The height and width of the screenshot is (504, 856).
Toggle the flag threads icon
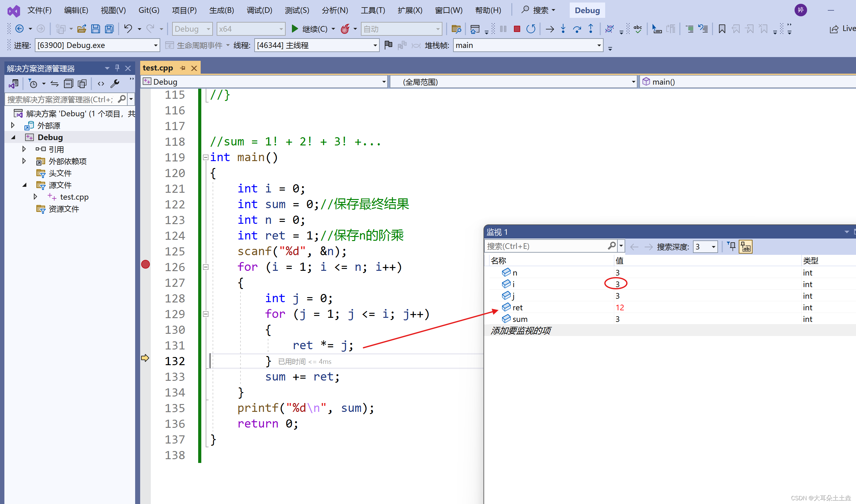(388, 45)
